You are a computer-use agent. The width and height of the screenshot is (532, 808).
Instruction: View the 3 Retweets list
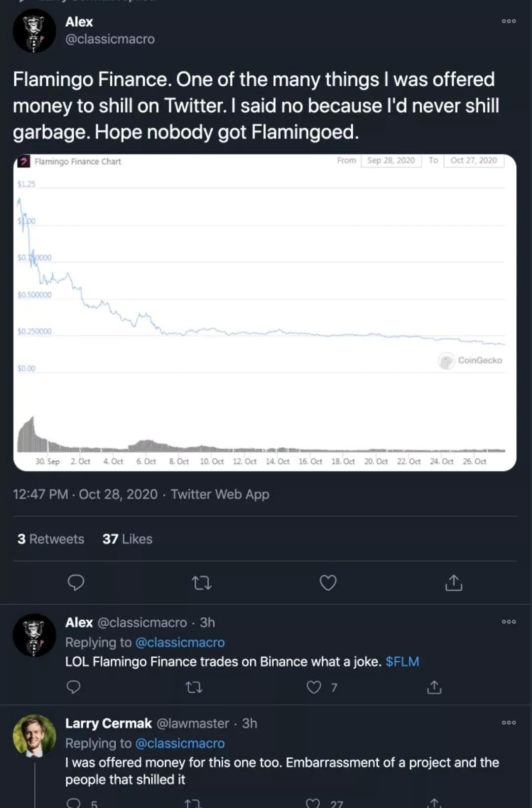click(51, 539)
